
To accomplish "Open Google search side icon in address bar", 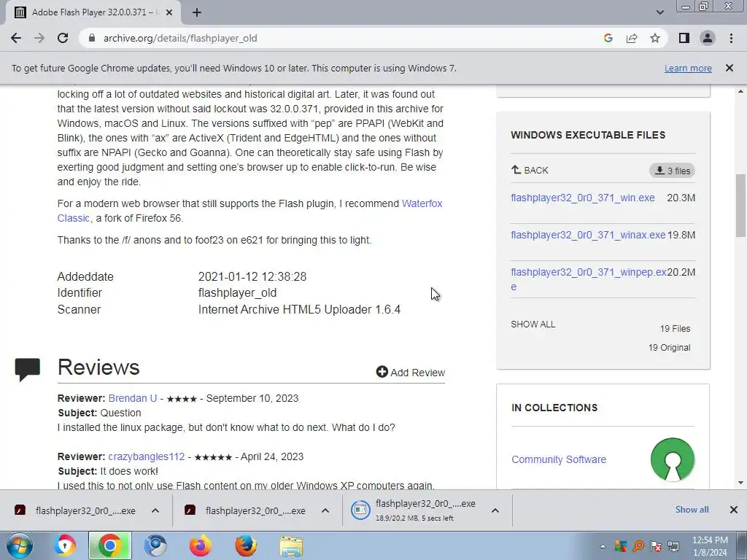I will [x=608, y=38].
